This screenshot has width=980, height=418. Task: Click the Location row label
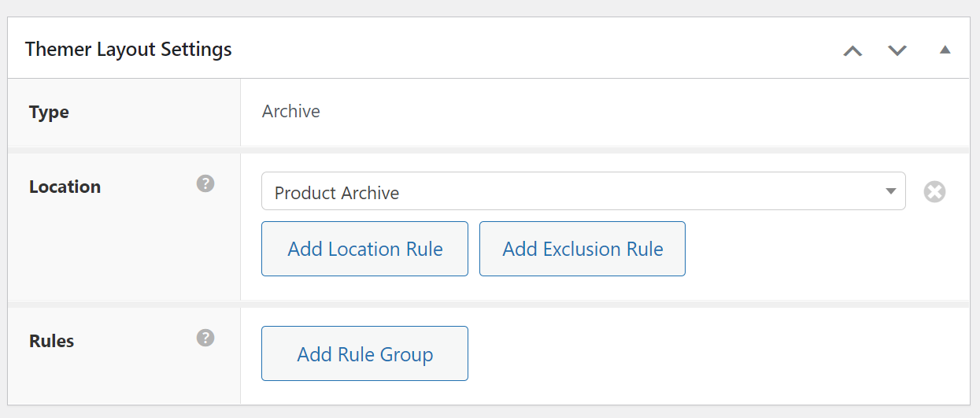pyautogui.click(x=65, y=187)
